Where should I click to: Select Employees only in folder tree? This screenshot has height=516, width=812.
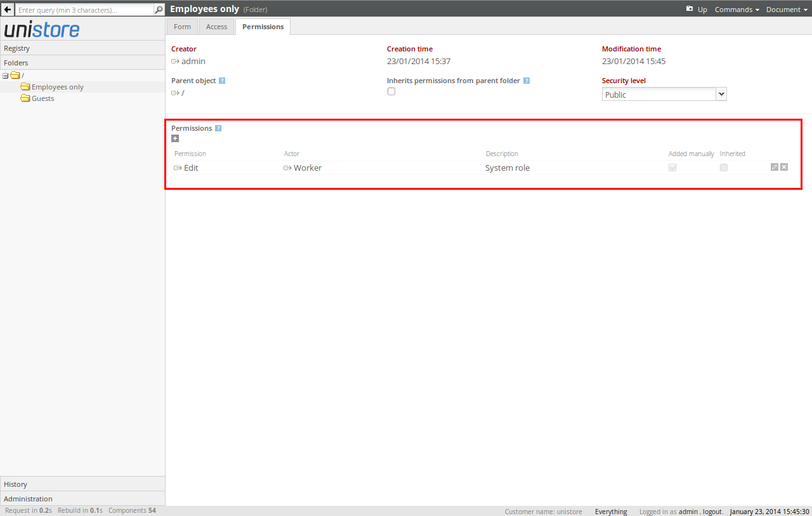58,88
